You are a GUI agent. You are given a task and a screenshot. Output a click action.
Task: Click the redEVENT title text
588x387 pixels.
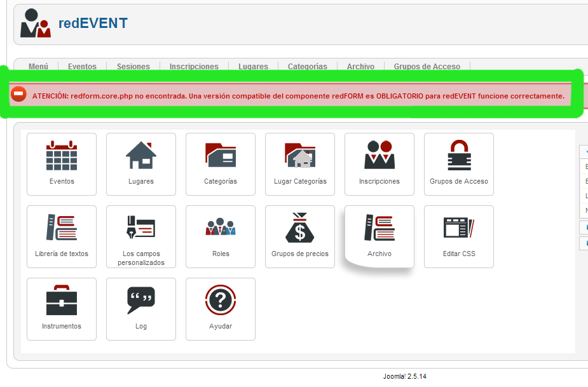(x=93, y=24)
